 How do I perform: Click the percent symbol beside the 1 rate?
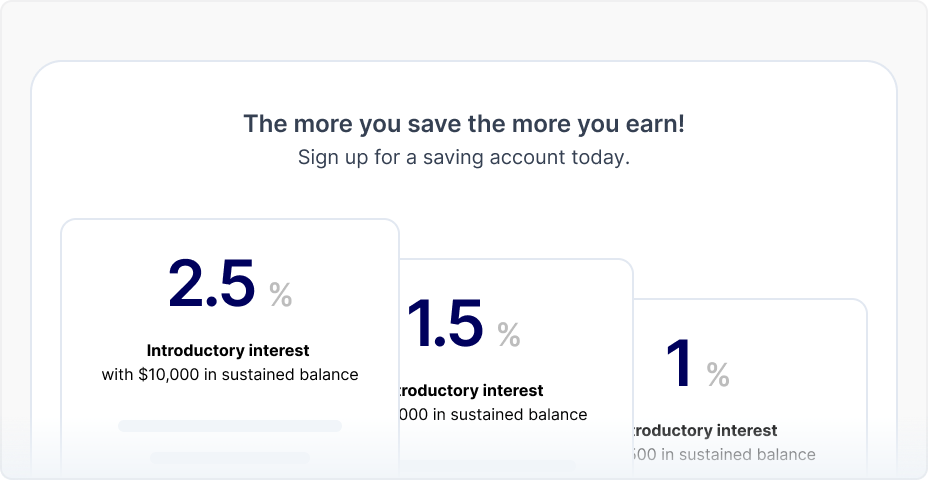point(718,375)
